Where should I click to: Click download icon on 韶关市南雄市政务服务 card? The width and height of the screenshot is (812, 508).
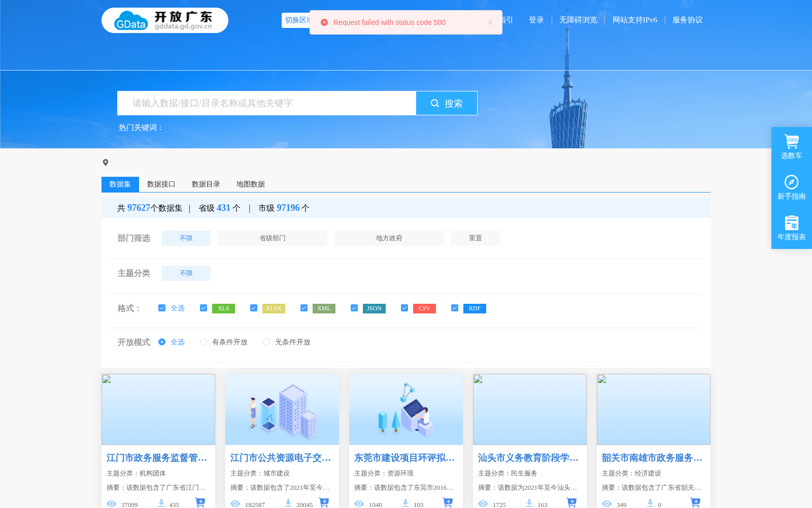tap(650, 503)
